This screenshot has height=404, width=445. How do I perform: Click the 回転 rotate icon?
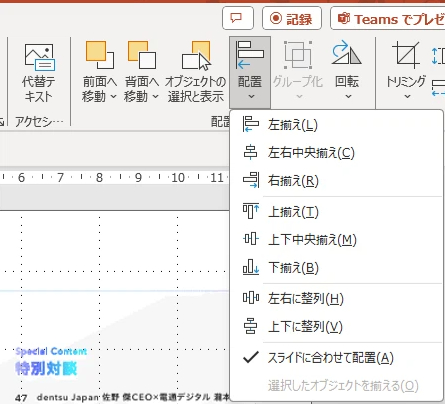(x=347, y=53)
